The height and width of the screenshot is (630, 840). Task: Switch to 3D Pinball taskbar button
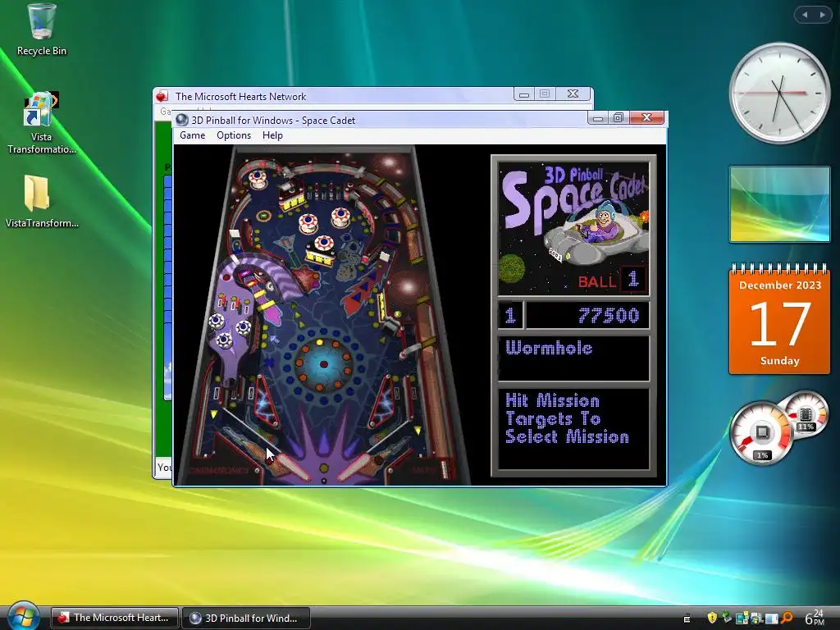pos(246,618)
